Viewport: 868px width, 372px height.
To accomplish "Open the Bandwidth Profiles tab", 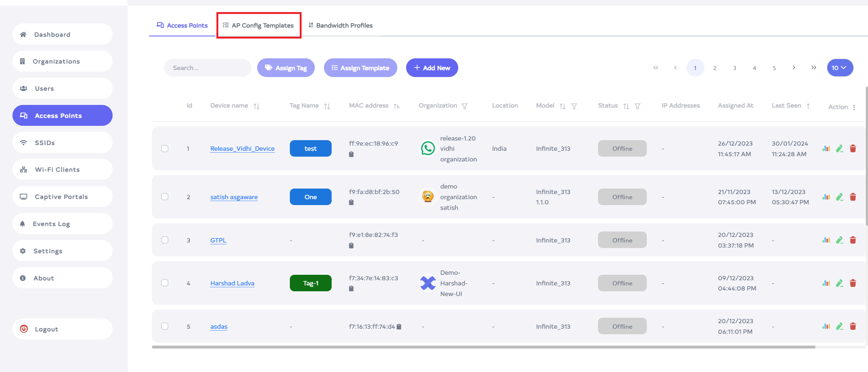I will pos(340,25).
